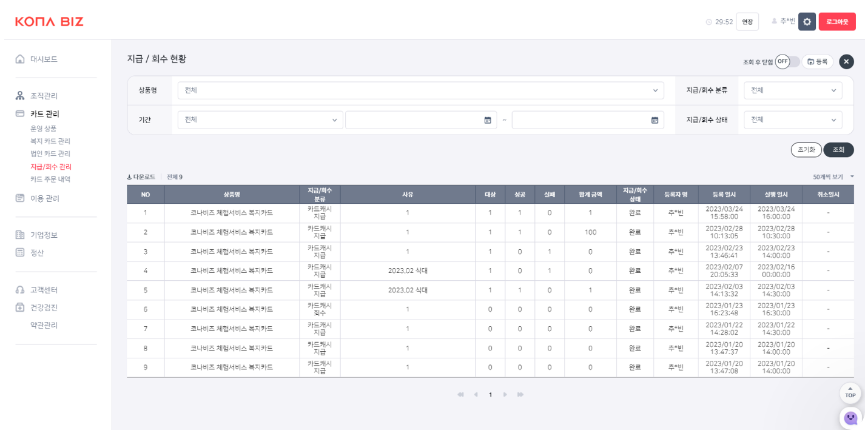Click the TOP scroll-up icon
The image size is (868, 433).
(x=850, y=392)
